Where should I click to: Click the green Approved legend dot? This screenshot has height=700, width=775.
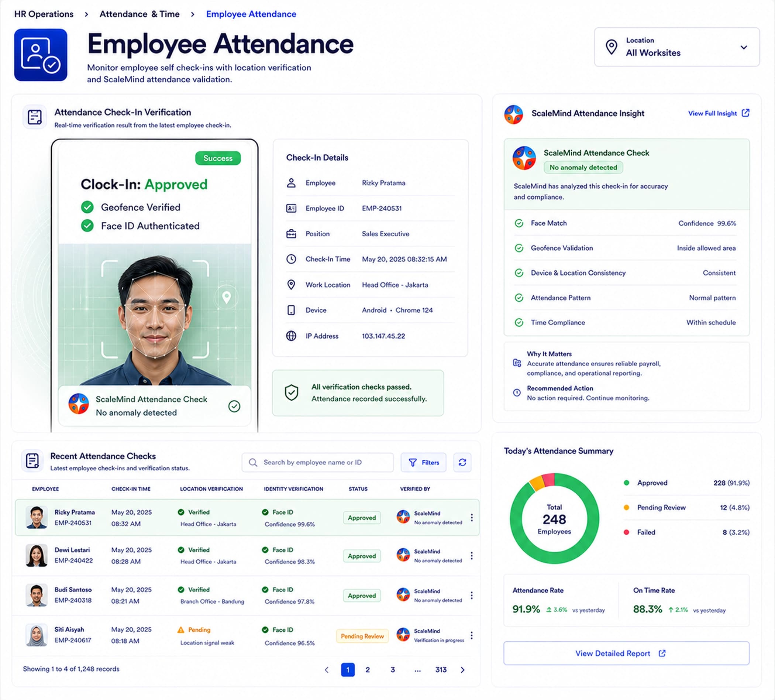pos(627,483)
